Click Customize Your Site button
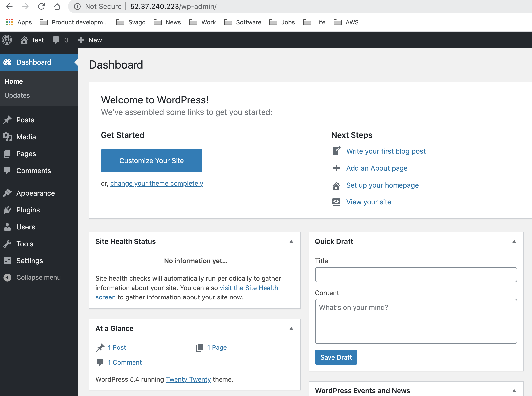The width and height of the screenshot is (532, 396). point(152,161)
